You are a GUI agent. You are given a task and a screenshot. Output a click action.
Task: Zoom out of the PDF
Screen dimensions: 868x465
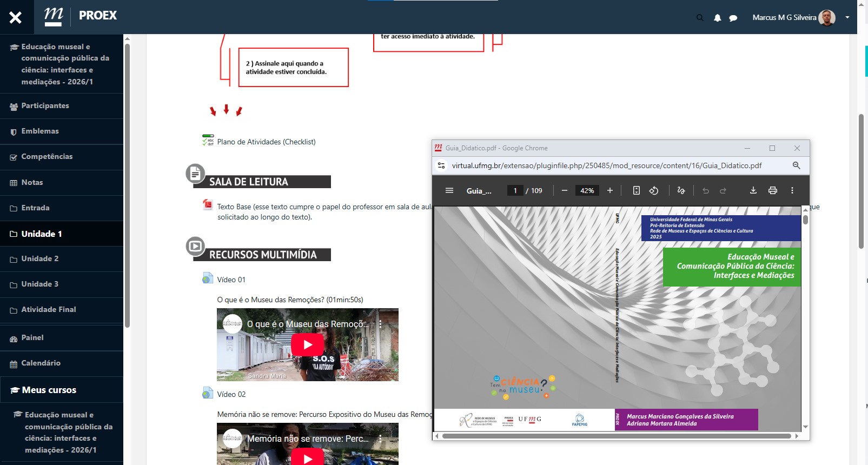coord(564,190)
